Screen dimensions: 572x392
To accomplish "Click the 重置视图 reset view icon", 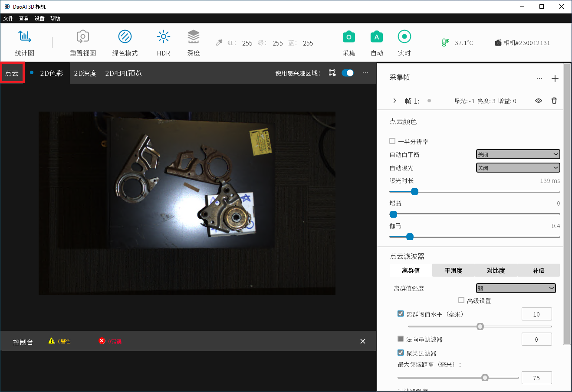I will tap(83, 37).
